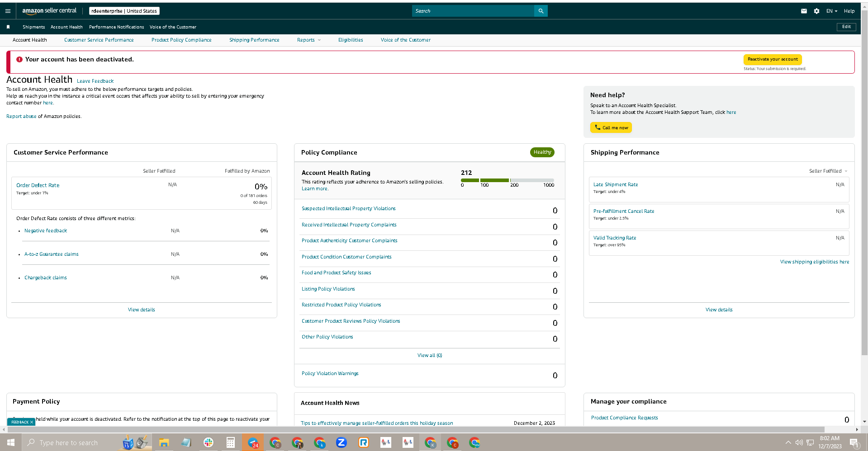Screen dimensions: 868x451
Task: Open Restricted Product Policy Violations link
Action: click(x=342, y=305)
